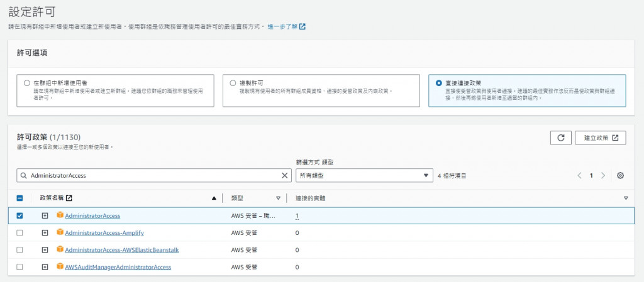The image size is (644, 282).
Task: Go to previous page arrow
Action: click(579, 175)
